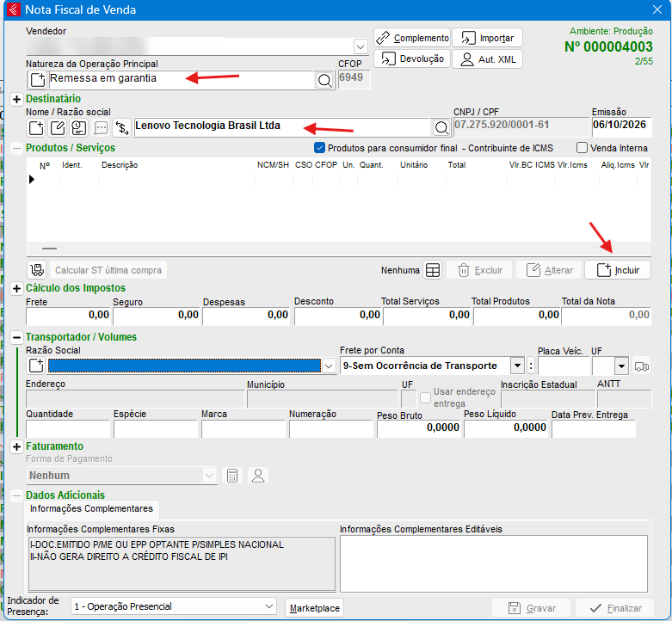
Task: Open transporter Razão Social dropdown arrow
Action: click(329, 366)
